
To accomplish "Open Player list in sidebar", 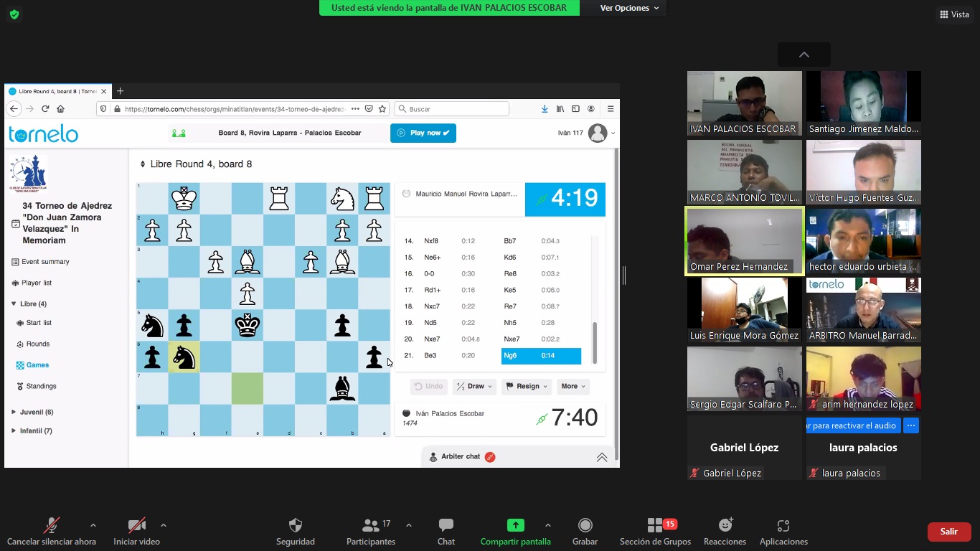I will tap(36, 283).
